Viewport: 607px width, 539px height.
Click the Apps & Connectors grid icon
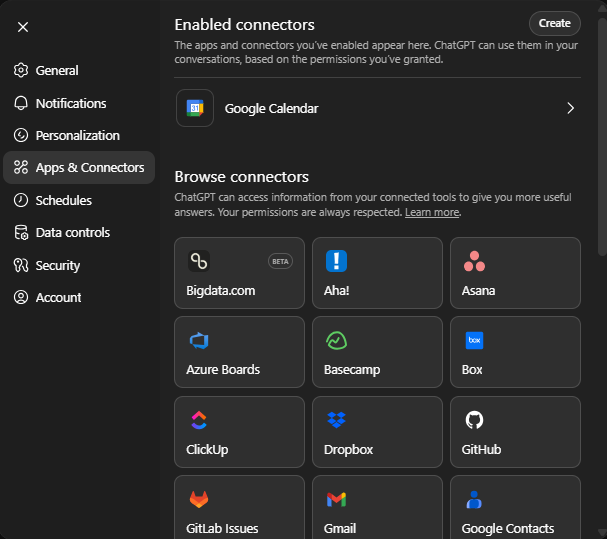[21, 167]
